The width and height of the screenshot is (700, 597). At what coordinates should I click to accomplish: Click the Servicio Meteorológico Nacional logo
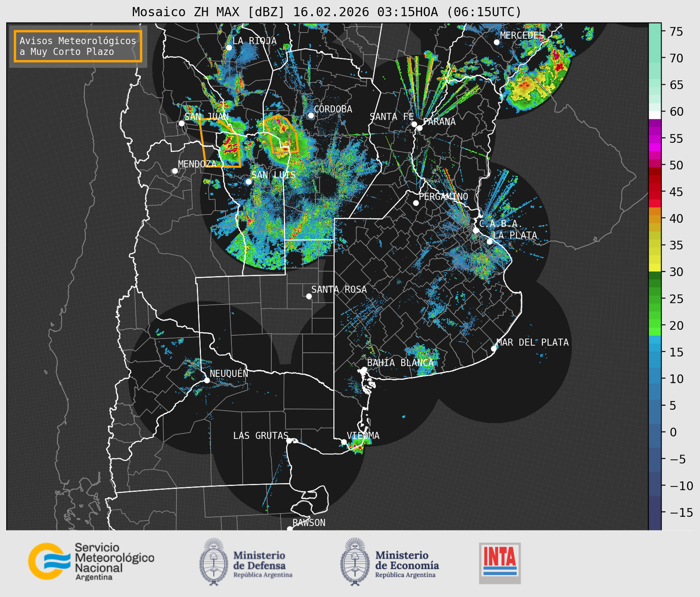click(x=90, y=561)
